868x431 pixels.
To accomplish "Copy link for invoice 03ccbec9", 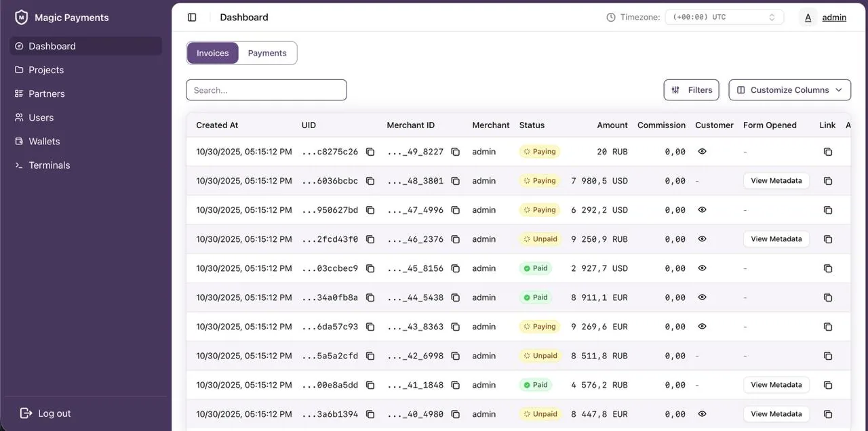I will [828, 268].
